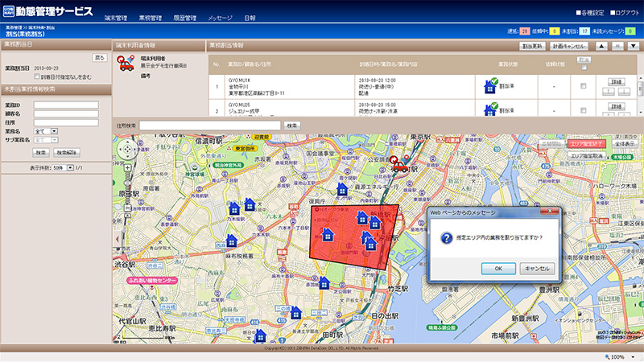The image size is (644, 362).
Task: Click OK in the web page message dialog
Action: pyautogui.click(x=498, y=269)
